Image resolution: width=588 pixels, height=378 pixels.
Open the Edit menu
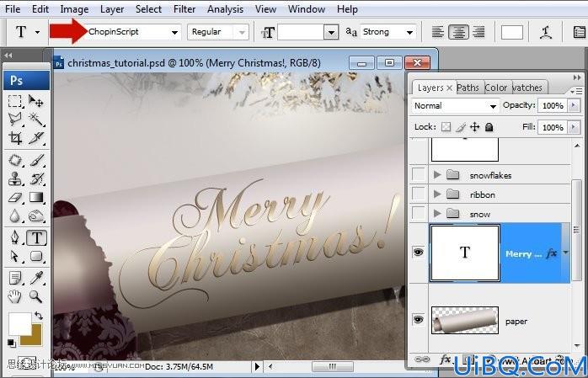pyautogui.click(x=40, y=9)
